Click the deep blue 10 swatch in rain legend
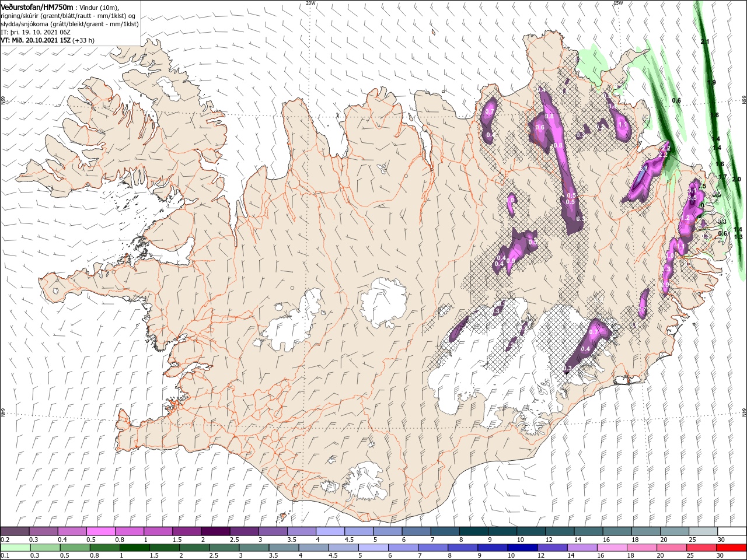The height and width of the screenshot is (560, 747). (522, 548)
